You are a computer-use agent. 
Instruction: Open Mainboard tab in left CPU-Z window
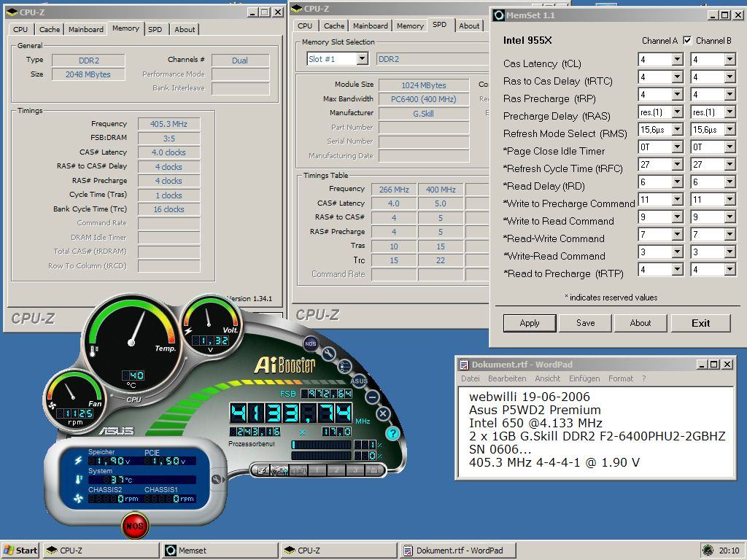pyautogui.click(x=86, y=29)
